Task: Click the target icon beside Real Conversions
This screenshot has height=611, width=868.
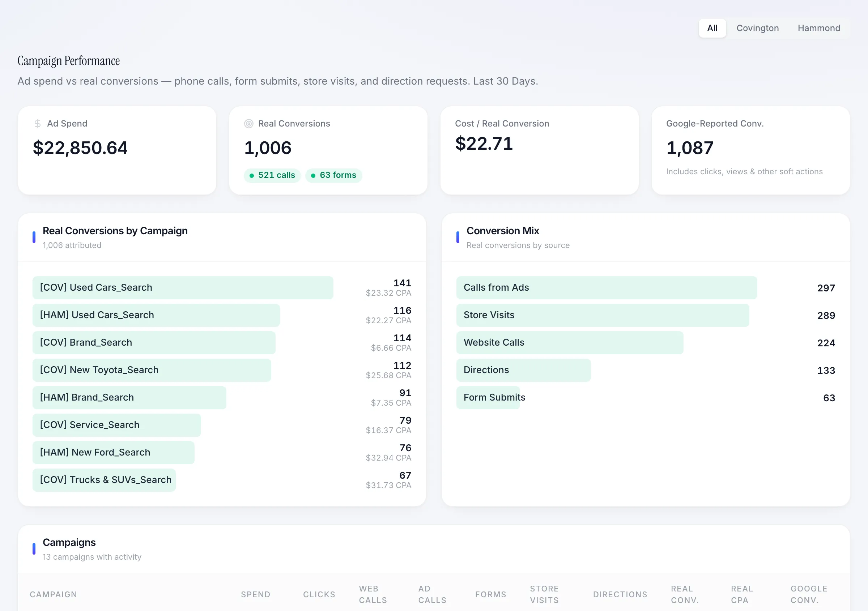Action: [x=248, y=124]
